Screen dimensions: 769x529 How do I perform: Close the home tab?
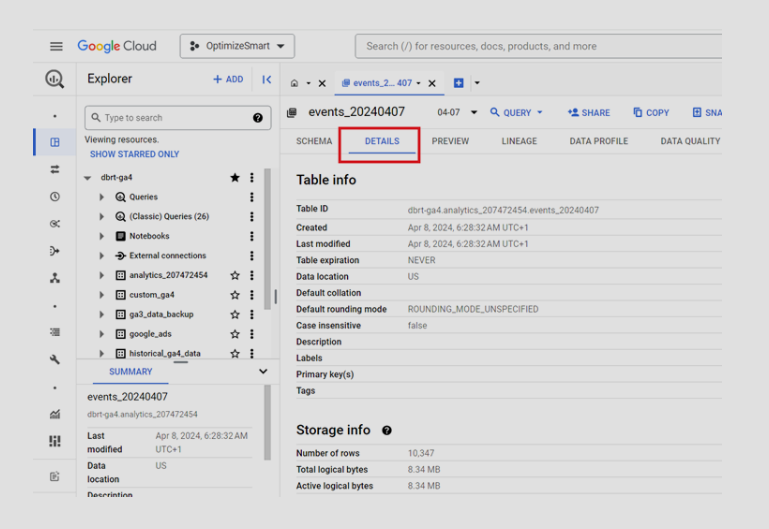pyautogui.click(x=322, y=83)
